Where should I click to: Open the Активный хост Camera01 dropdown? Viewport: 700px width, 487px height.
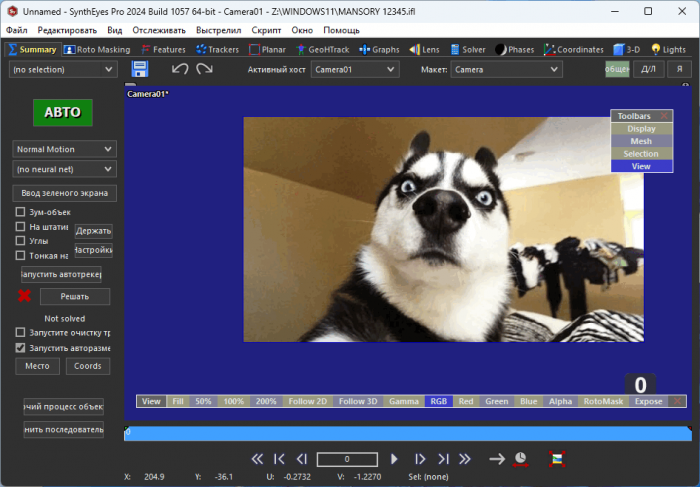click(x=354, y=69)
